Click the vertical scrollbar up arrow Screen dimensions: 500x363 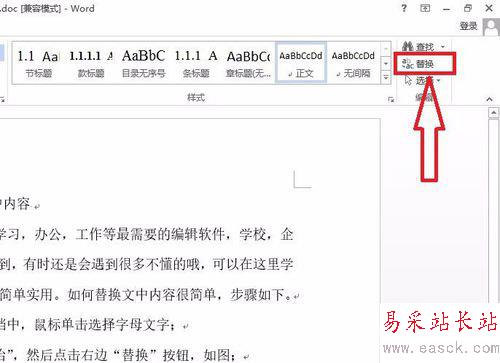[x=494, y=113]
